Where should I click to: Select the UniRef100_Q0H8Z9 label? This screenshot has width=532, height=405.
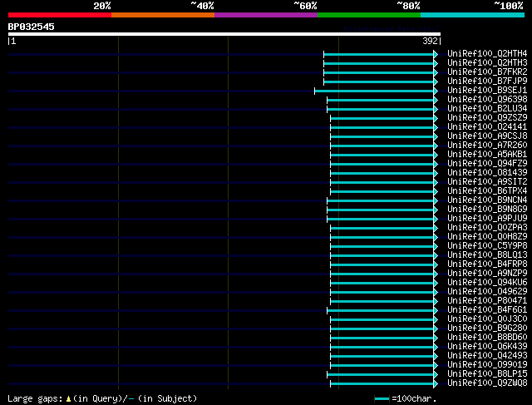click(487, 237)
